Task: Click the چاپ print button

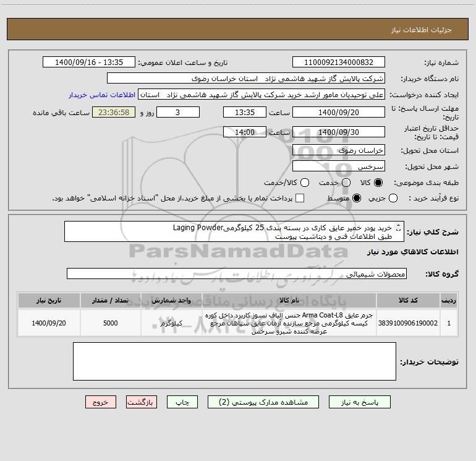Action: [x=182, y=402]
